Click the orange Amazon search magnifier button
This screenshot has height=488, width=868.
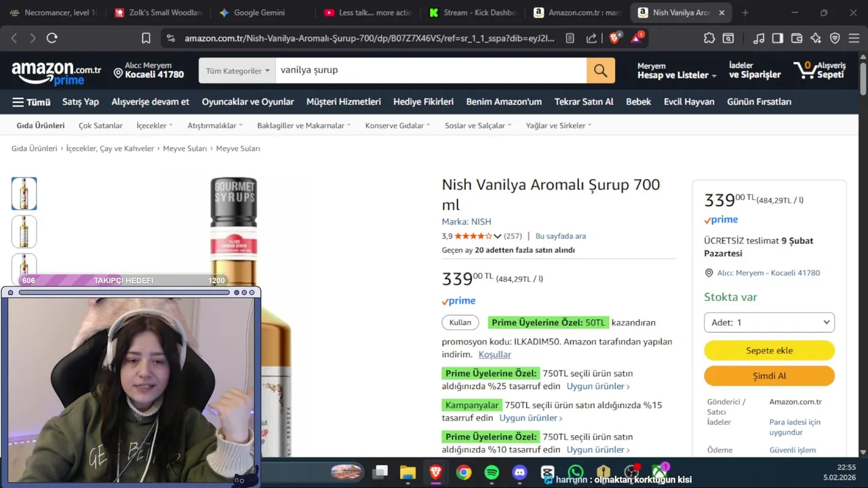(x=601, y=70)
